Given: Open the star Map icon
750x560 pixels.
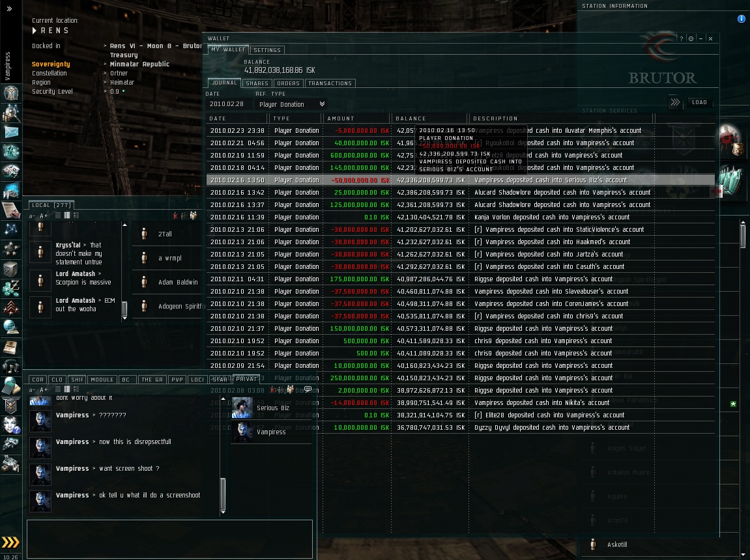Looking at the screenshot, I should pyautogui.click(x=10, y=229).
